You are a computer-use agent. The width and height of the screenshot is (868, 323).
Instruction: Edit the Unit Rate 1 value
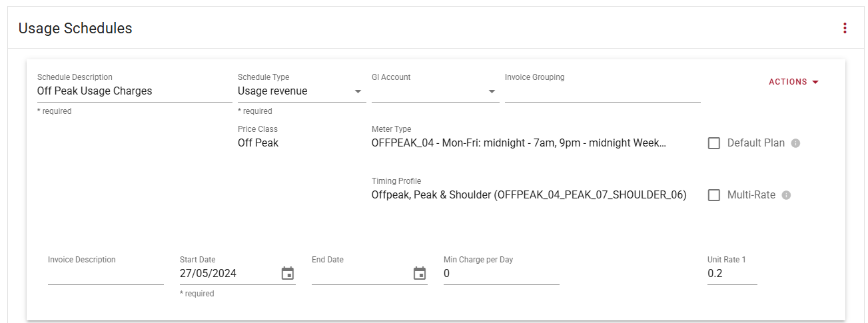click(731, 274)
